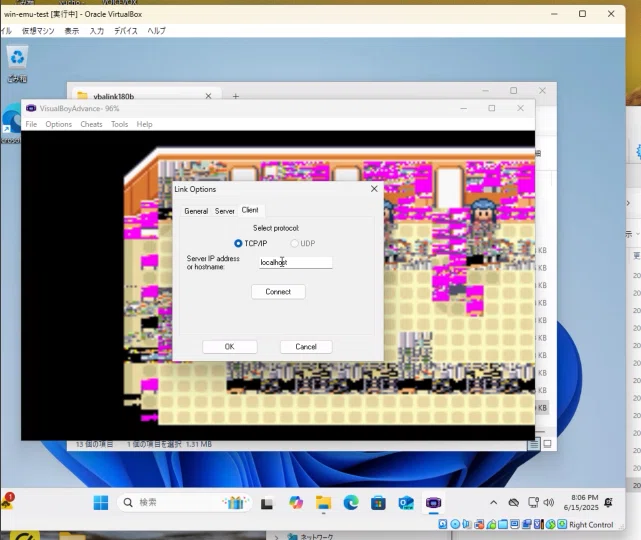Close the Link Options dialog
The width and height of the screenshot is (641, 540).
(x=374, y=188)
